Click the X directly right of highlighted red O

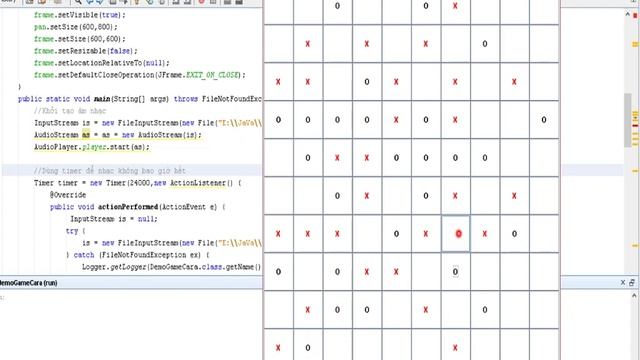[485, 234]
